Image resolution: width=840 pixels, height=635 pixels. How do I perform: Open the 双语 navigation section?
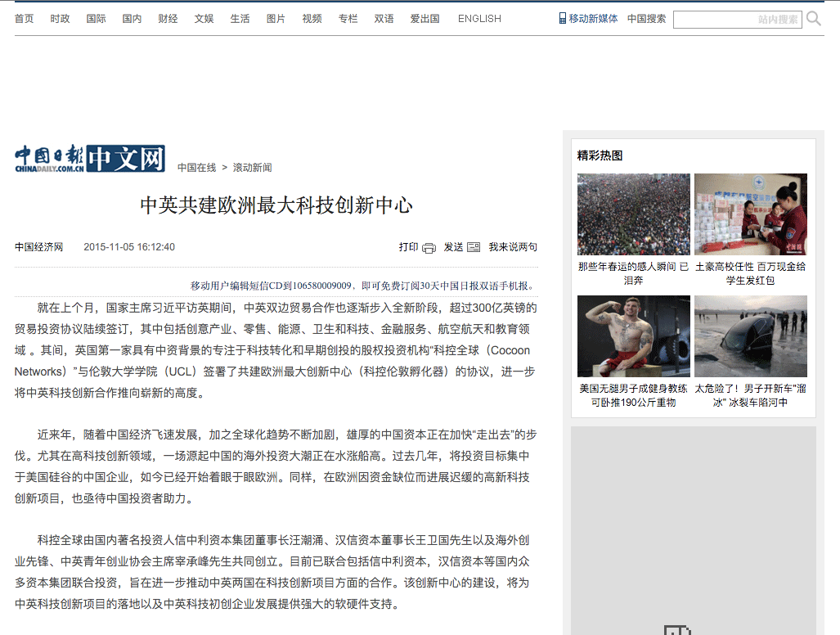384,19
